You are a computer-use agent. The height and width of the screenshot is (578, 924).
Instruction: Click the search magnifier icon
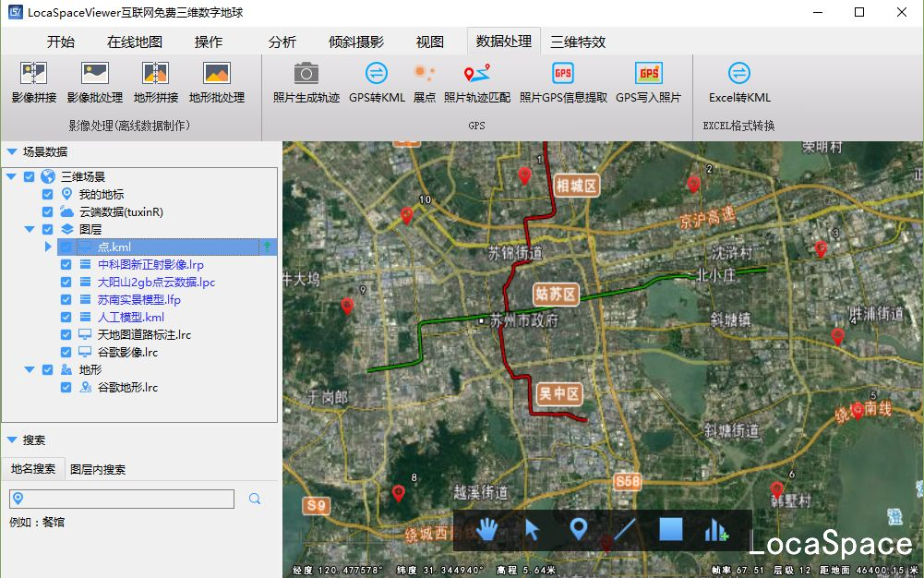tap(255, 499)
